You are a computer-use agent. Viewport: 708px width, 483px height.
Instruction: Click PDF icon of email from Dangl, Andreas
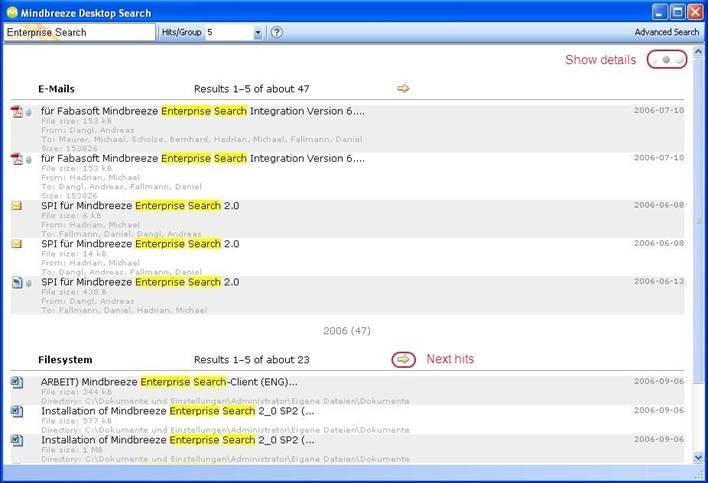point(17,111)
